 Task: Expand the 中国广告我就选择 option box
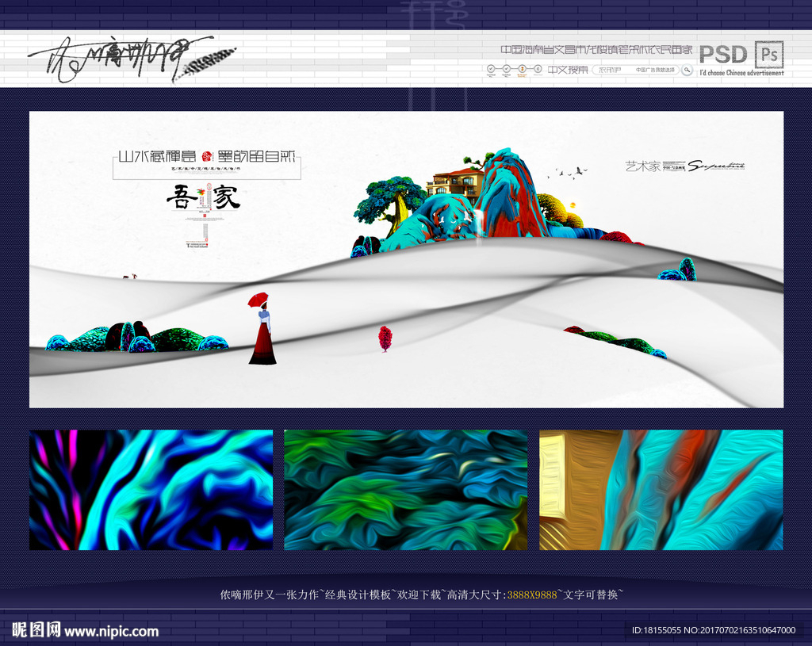pyautogui.click(x=655, y=70)
